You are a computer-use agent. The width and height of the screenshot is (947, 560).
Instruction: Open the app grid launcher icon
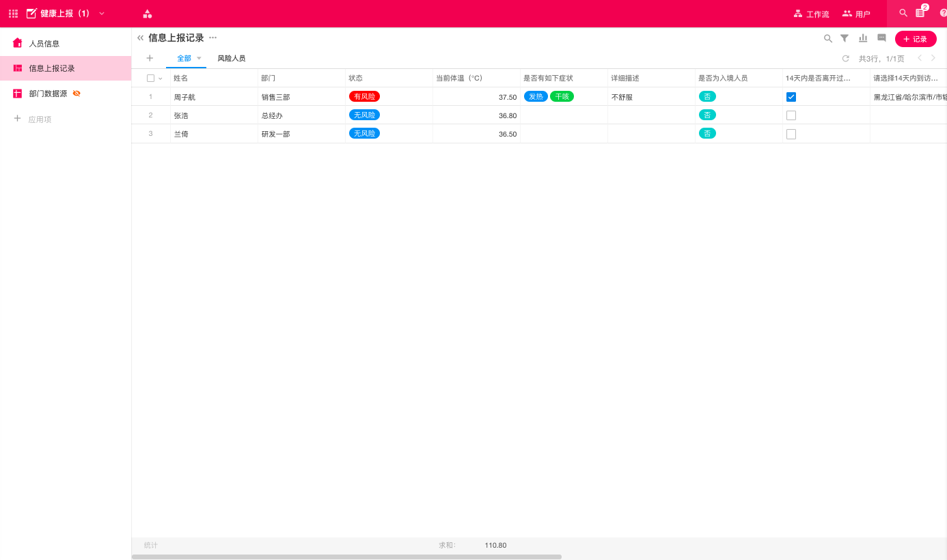click(x=13, y=14)
